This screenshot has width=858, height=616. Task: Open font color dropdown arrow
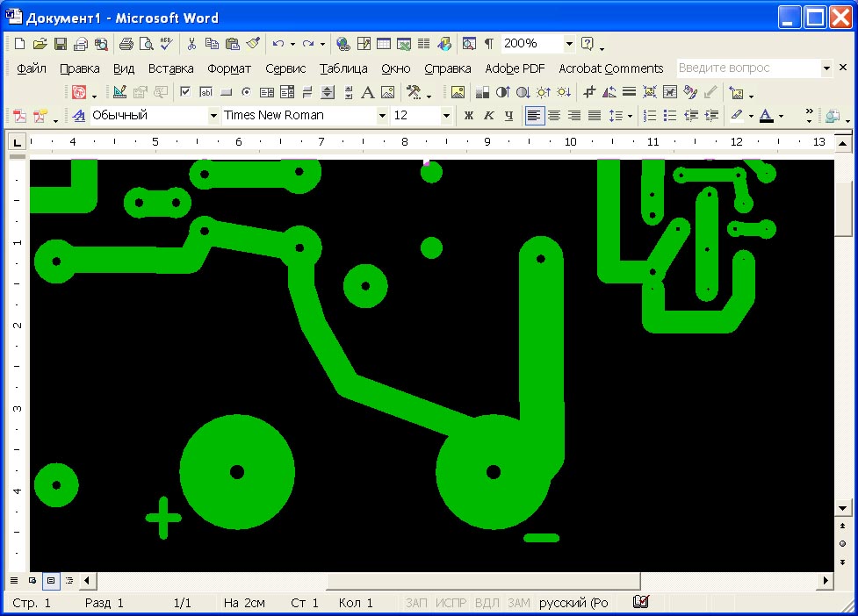pyautogui.click(x=781, y=115)
